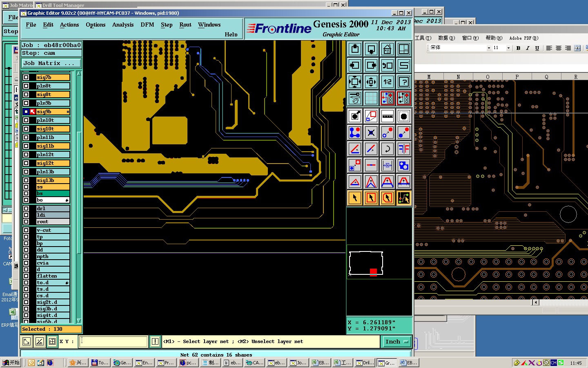The width and height of the screenshot is (588, 368).
Task: Click the Home view house icon
Action: coord(388,49)
